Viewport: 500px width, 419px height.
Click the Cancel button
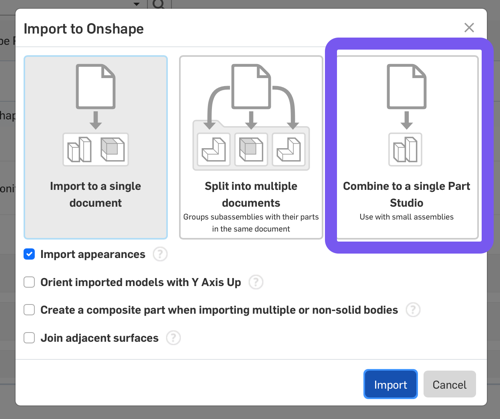449,384
